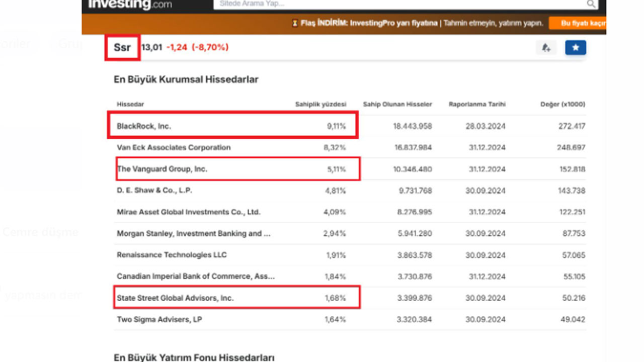
Task: Click Renaissance Technologies LLC shareholder name
Action: click(x=172, y=255)
